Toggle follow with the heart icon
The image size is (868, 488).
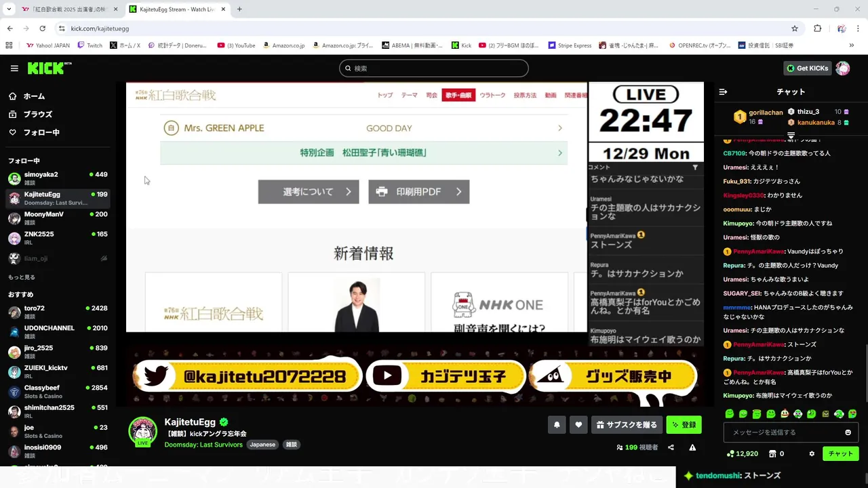pos(578,425)
